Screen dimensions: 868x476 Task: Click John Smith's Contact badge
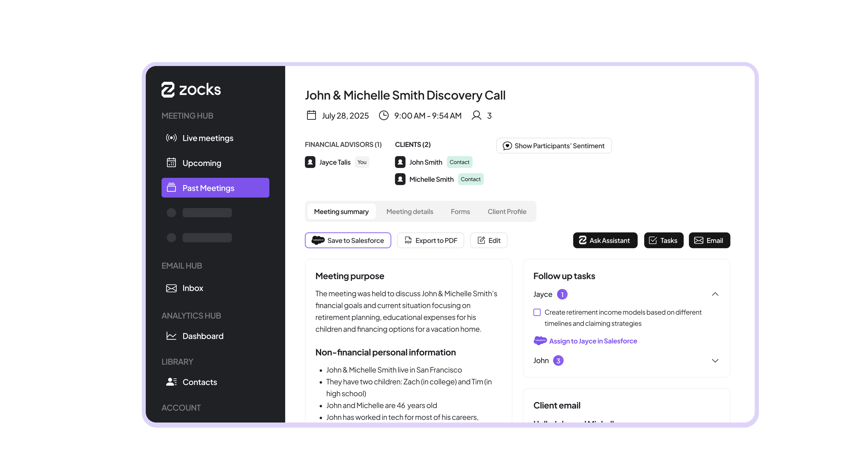click(459, 162)
